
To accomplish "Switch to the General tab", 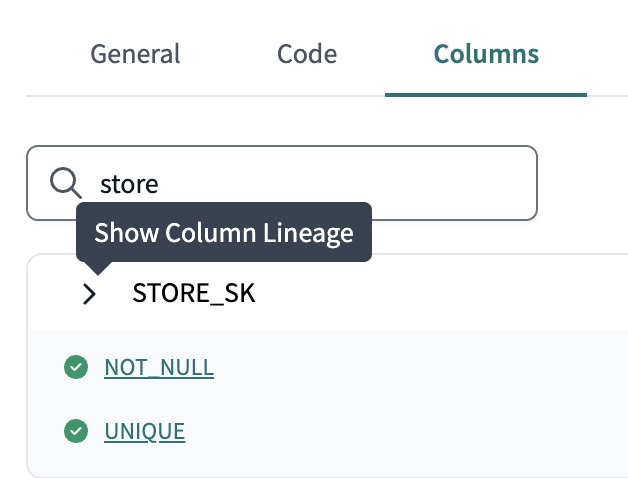I will point(135,54).
